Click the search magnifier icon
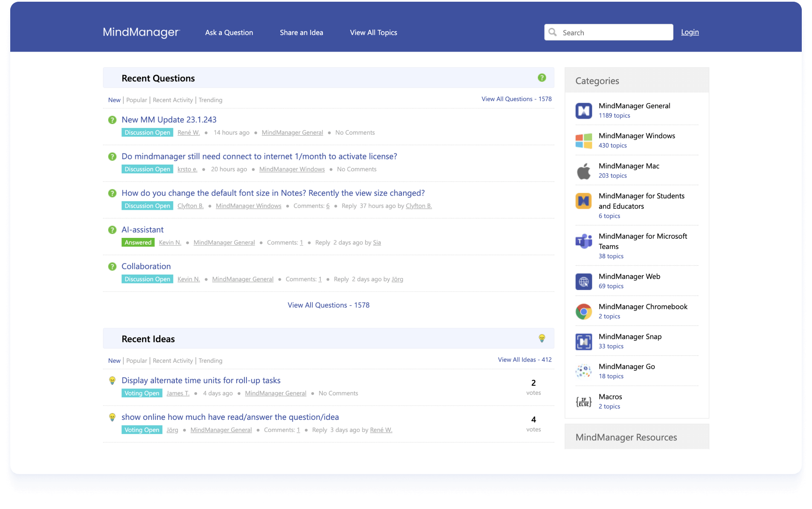Viewport: 812px width, 509px height. pos(553,32)
